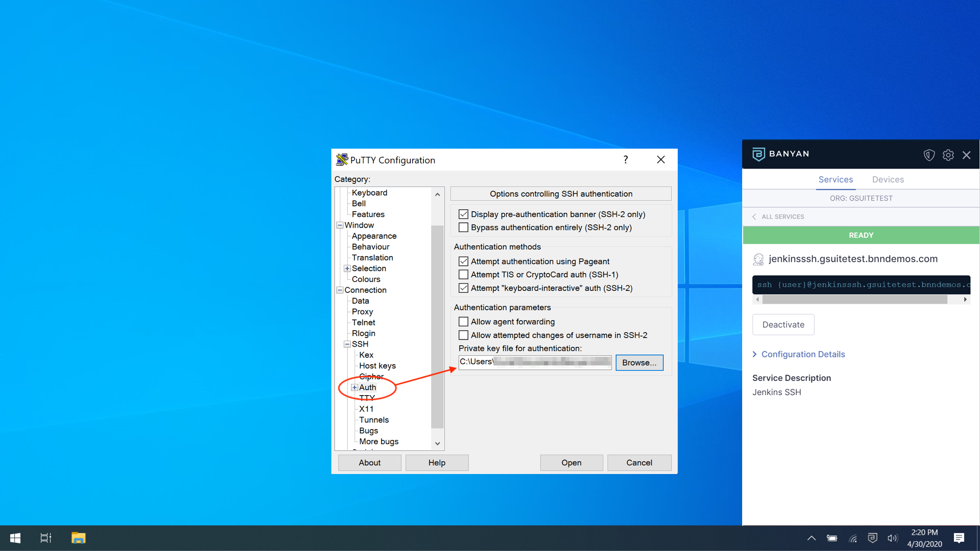Click the question mark help button in PuTTY
The width and height of the screenshot is (980, 551).
(625, 160)
